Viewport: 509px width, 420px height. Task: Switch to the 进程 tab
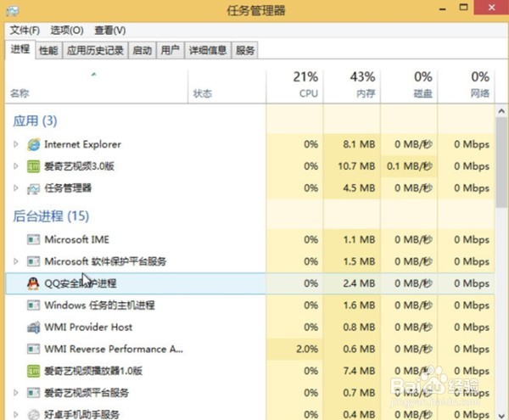(20, 49)
